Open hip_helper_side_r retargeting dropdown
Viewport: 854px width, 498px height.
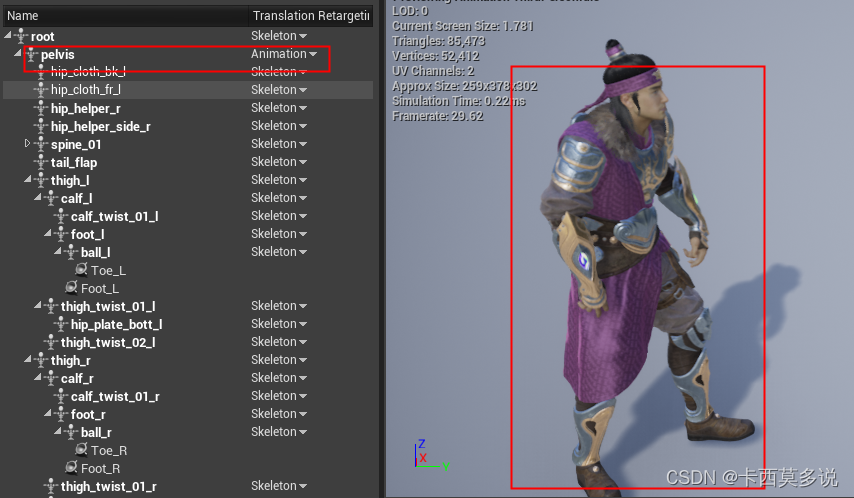pyautogui.click(x=279, y=126)
